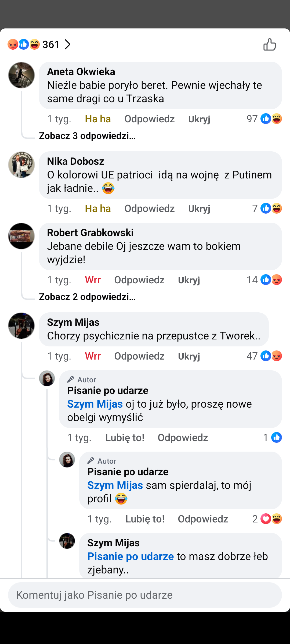View reaction icons on Robert Grabkowski's comment

pos(271,280)
